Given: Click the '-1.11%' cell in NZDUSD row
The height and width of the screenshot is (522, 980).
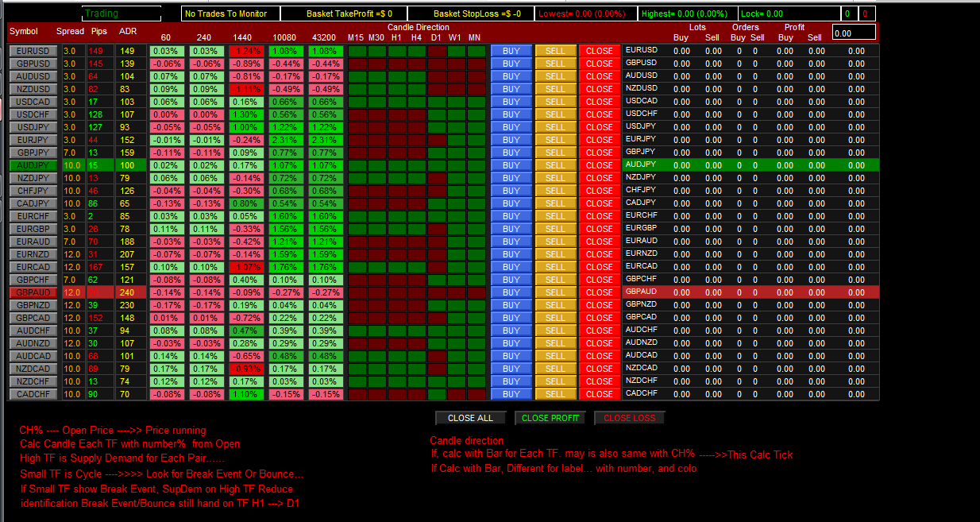Looking at the screenshot, I should (245, 89).
